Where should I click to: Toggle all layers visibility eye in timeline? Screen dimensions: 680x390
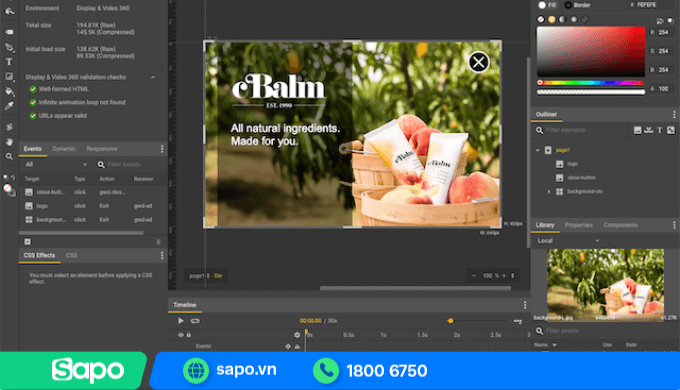pos(180,335)
